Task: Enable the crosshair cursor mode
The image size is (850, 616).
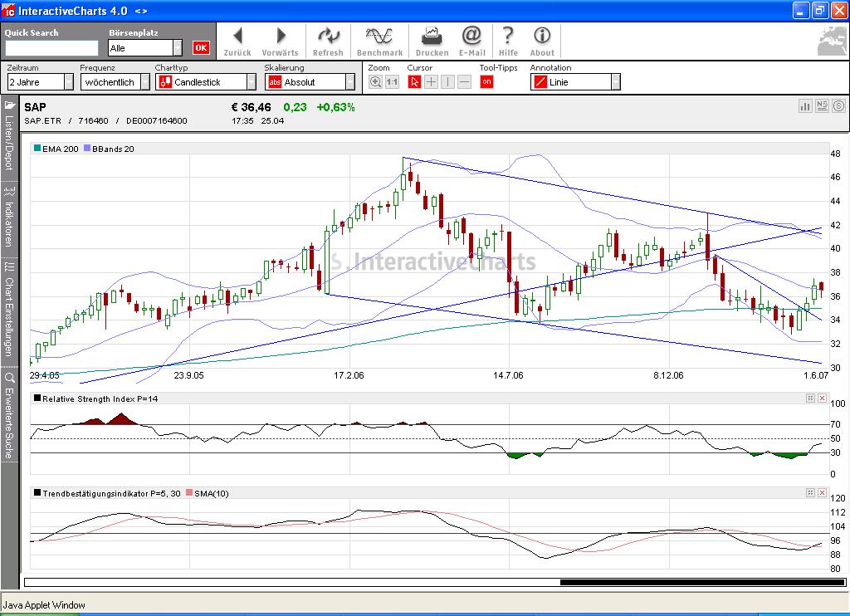Action: (x=432, y=82)
